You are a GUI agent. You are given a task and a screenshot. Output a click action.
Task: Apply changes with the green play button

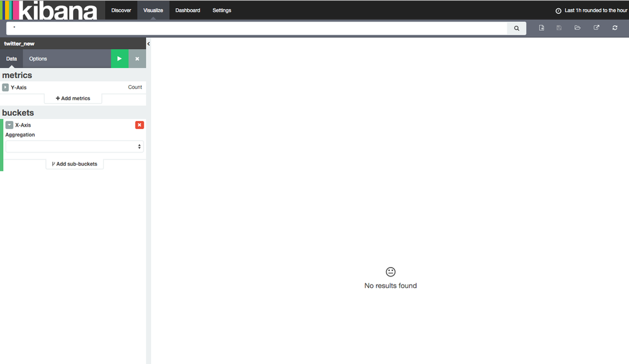120,58
